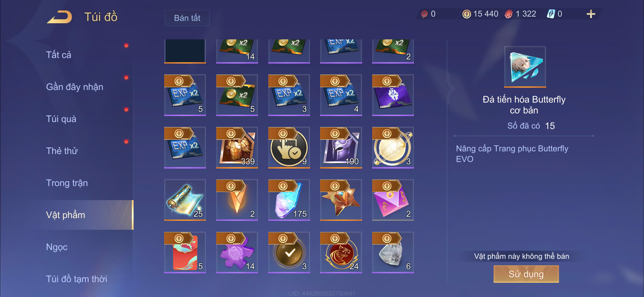
Task: Select the pink dice item with 2
Action: click(x=393, y=200)
